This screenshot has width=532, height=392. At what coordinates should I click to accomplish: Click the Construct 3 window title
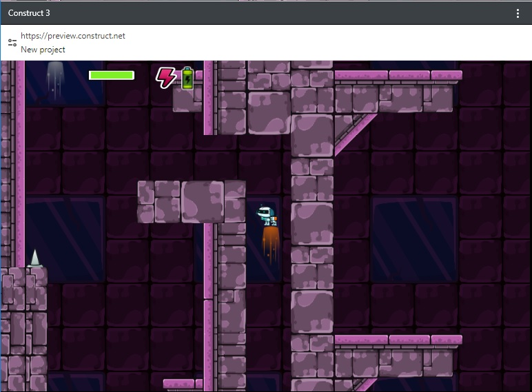pos(29,13)
